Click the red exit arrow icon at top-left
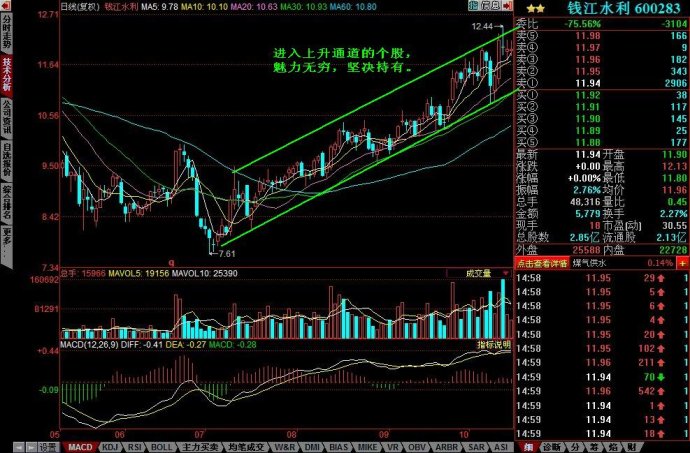 click(x=6, y=6)
